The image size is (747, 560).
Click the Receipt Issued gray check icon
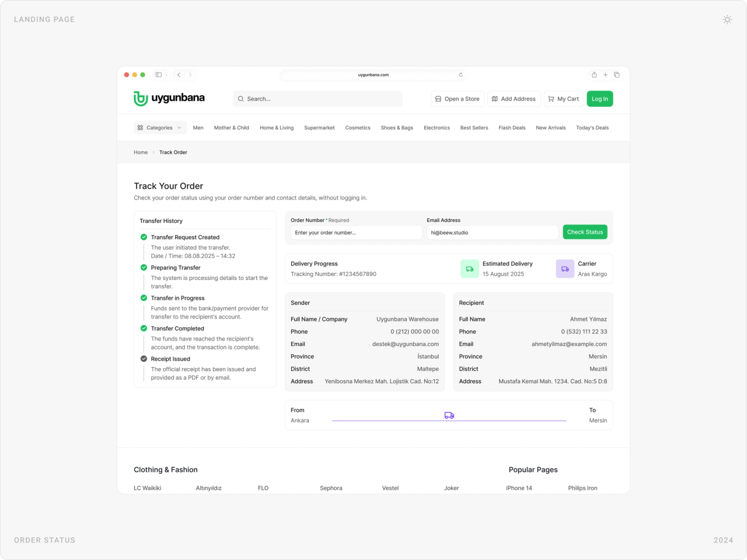[x=144, y=359]
